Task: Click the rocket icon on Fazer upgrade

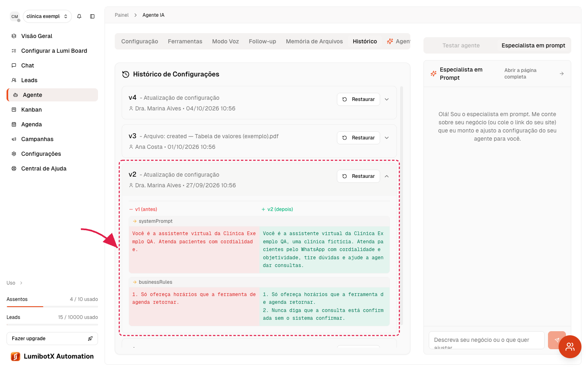Action: [x=90, y=339]
